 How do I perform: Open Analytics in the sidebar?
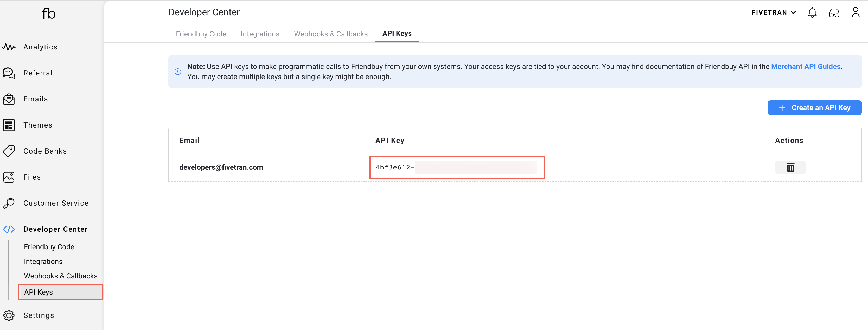[x=40, y=47]
